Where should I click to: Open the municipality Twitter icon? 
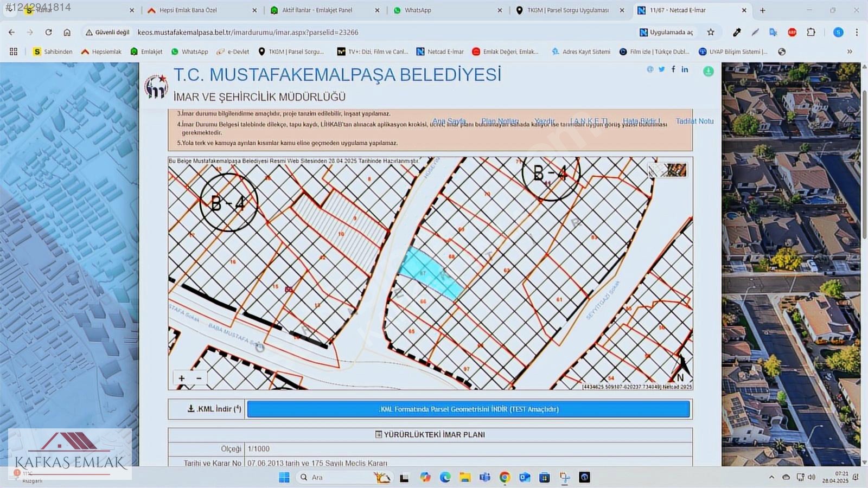click(661, 69)
